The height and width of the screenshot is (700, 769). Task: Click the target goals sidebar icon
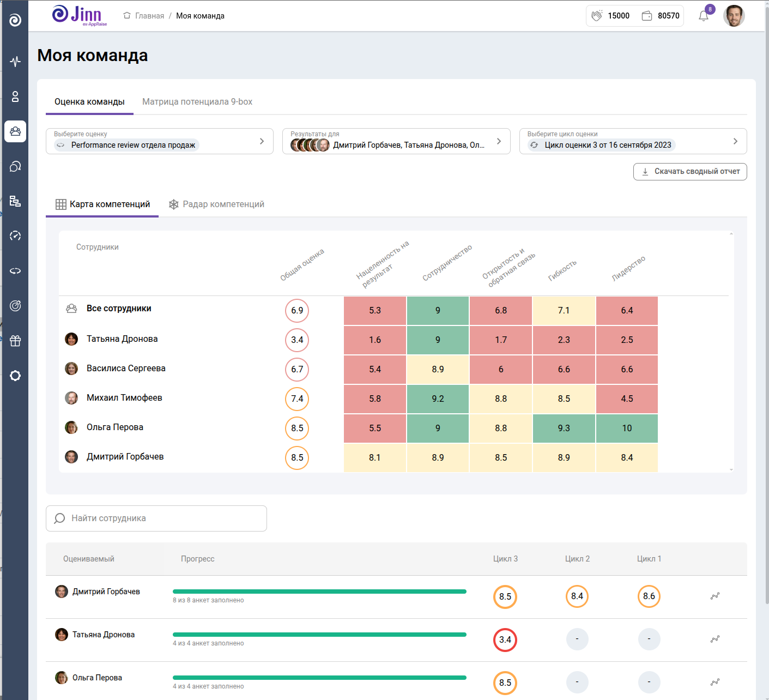(x=15, y=306)
